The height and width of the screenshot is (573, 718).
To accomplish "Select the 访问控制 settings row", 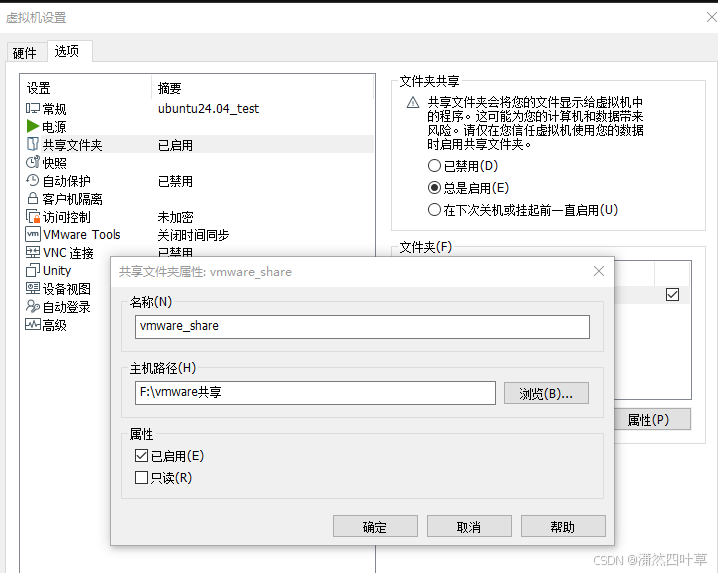I will click(198, 217).
